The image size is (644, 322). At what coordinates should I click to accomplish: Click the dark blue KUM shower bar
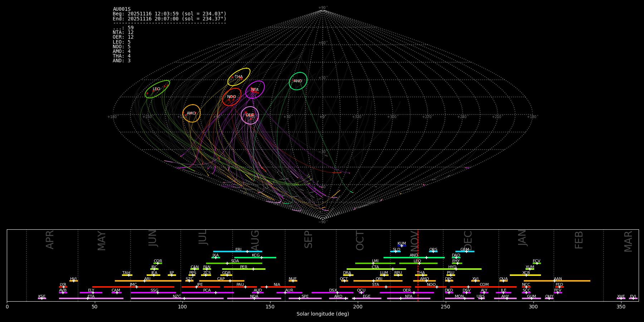[x=402, y=246]
